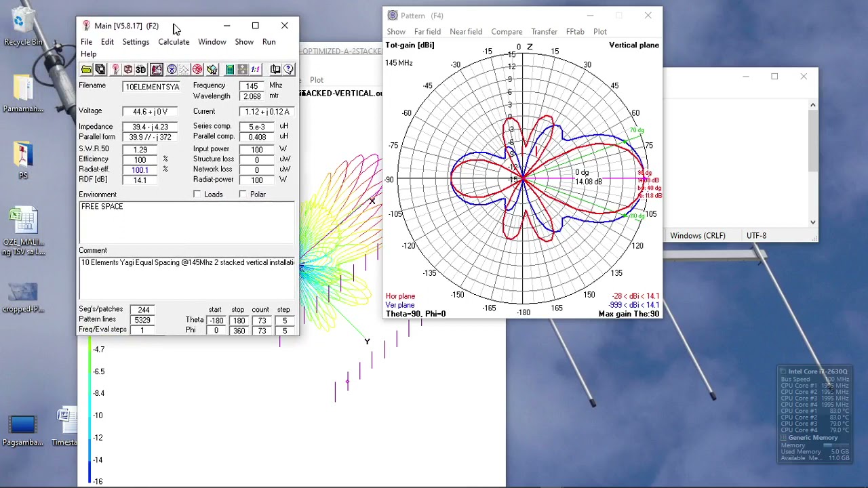This screenshot has height=488, width=868.
Task: Click the Filename field 10ELEMENTSYA
Action: point(152,87)
